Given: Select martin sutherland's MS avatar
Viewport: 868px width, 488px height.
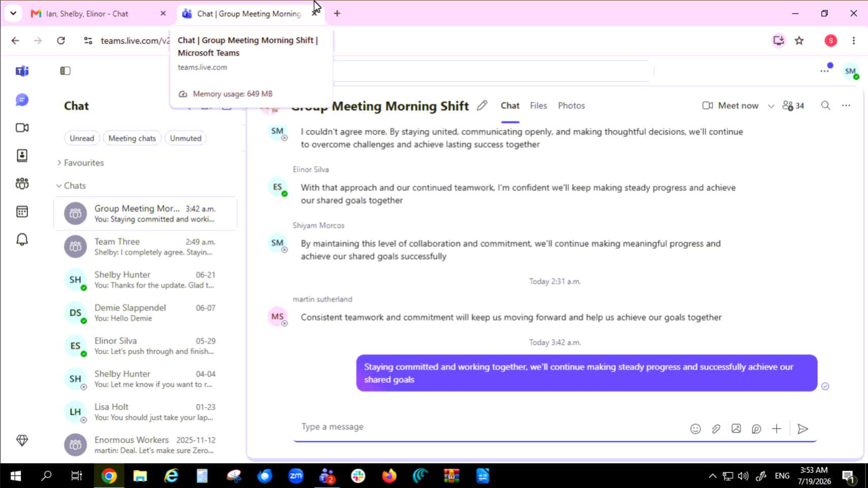Looking at the screenshot, I should (x=277, y=317).
